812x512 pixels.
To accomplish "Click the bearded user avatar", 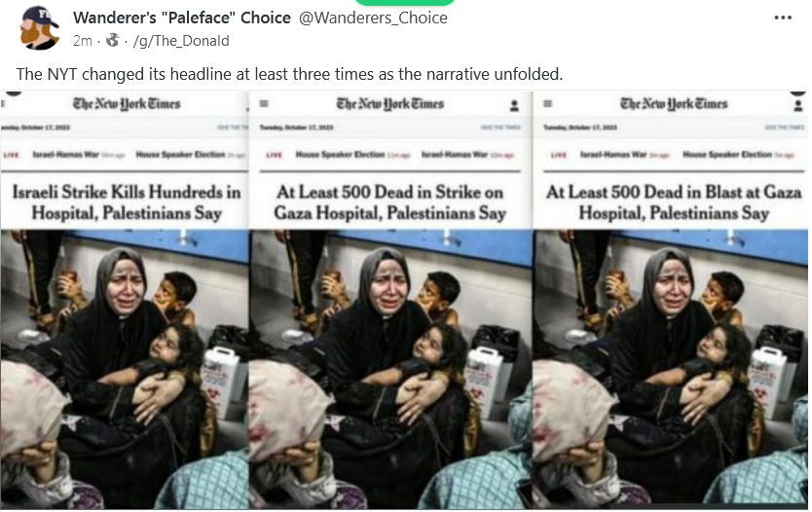I will pos(39,28).
